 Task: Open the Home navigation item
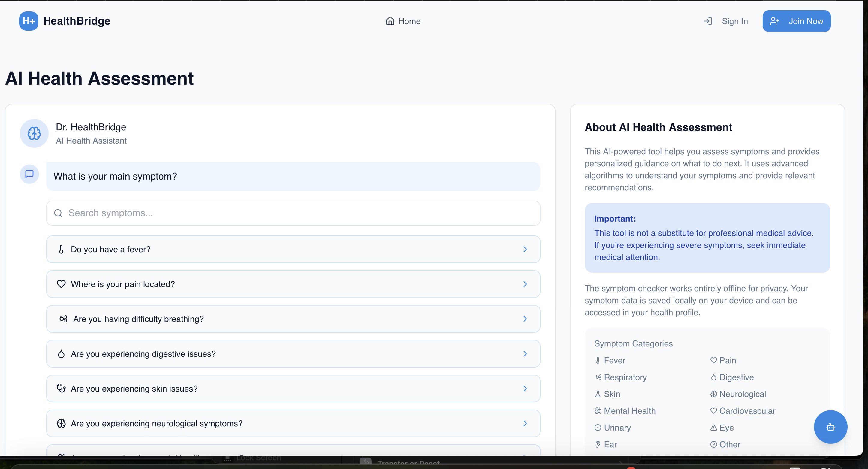[403, 21]
